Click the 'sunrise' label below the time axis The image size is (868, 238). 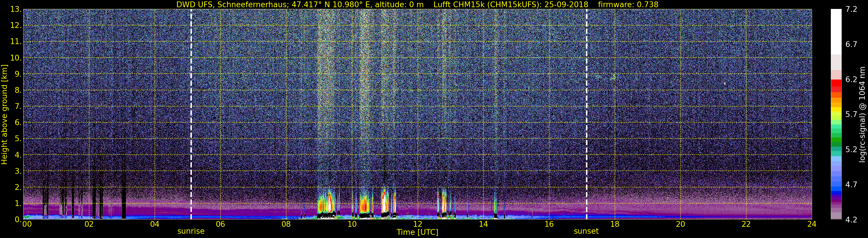pos(191,231)
